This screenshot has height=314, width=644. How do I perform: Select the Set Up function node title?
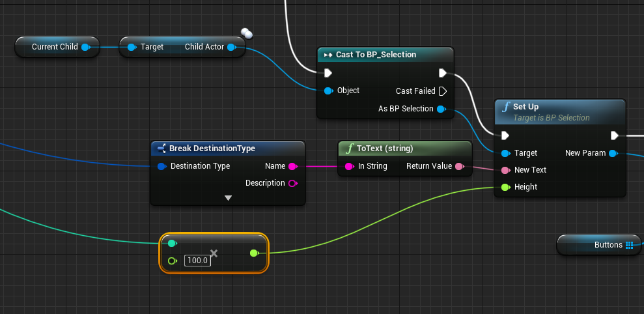coord(526,107)
